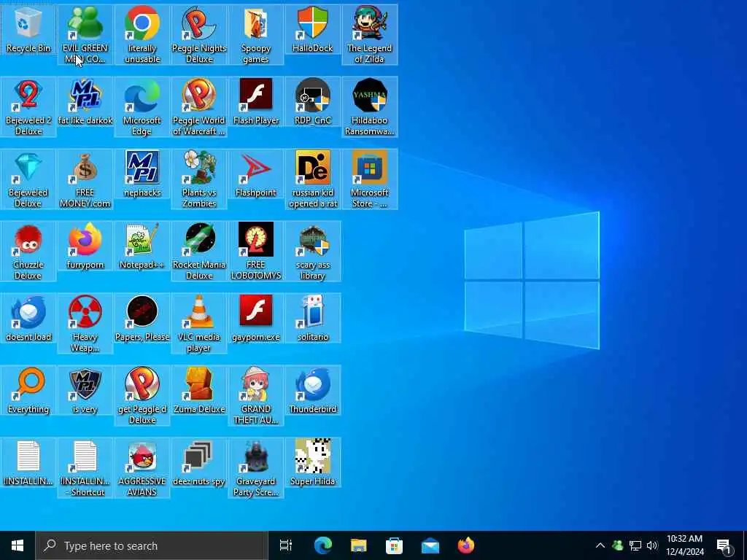Click the Heavy Weapon radiation icon
Image resolution: width=747 pixels, height=560 pixels.
click(x=85, y=324)
